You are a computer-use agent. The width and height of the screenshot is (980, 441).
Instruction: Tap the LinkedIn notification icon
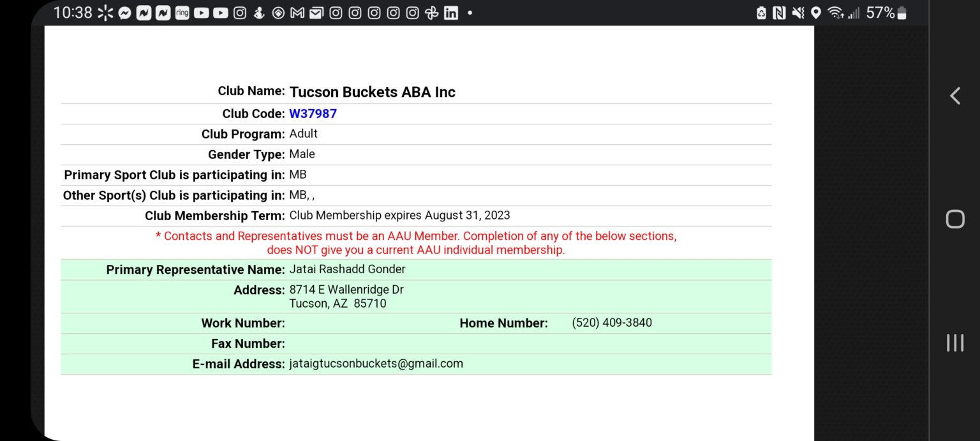tap(451, 13)
